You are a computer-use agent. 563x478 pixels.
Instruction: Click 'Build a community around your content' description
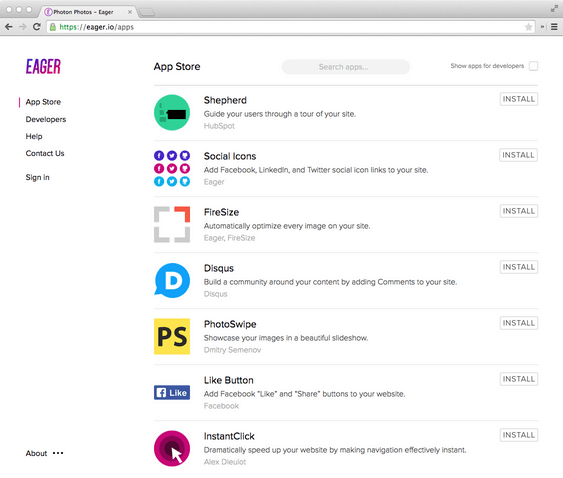(x=330, y=282)
